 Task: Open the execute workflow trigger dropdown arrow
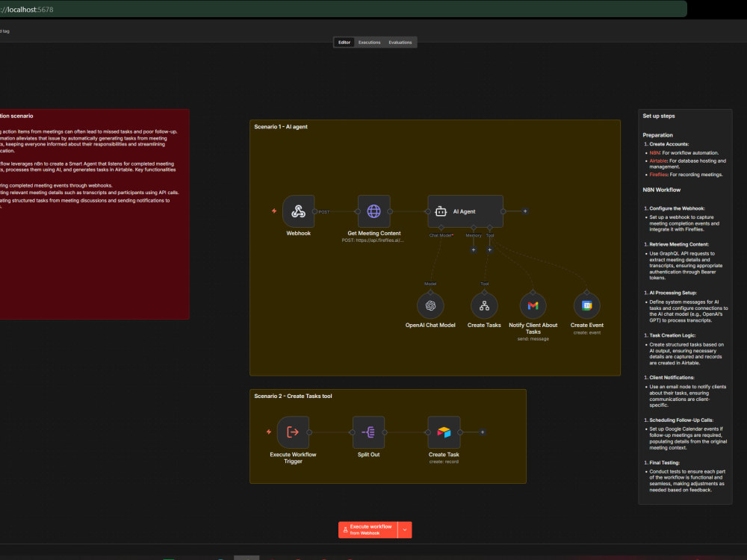[x=405, y=530]
